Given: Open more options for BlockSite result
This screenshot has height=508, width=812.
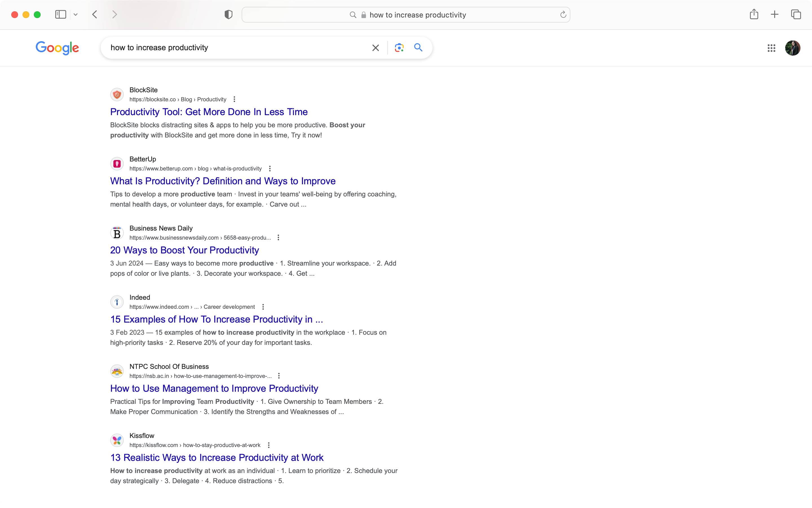Looking at the screenshot, I should point(234,99).
